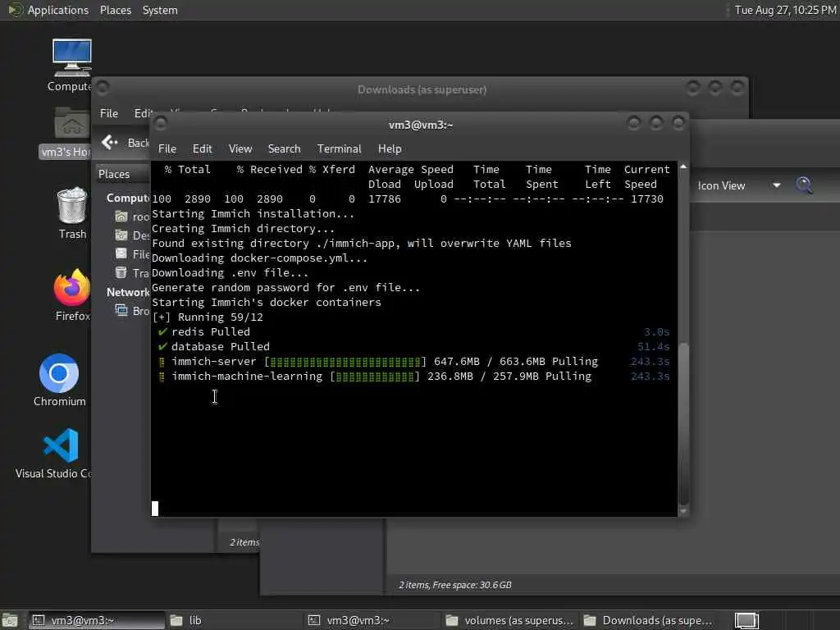The width and height of the screenshot is (840, 630).
Task: Click immich-server progress bar
Action: coord(345,362)
